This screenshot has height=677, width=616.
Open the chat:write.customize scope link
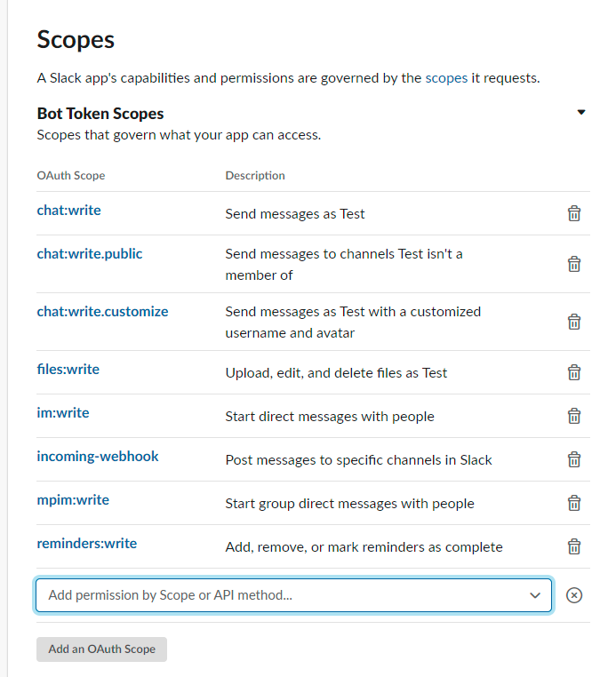[x=102, y=311]
